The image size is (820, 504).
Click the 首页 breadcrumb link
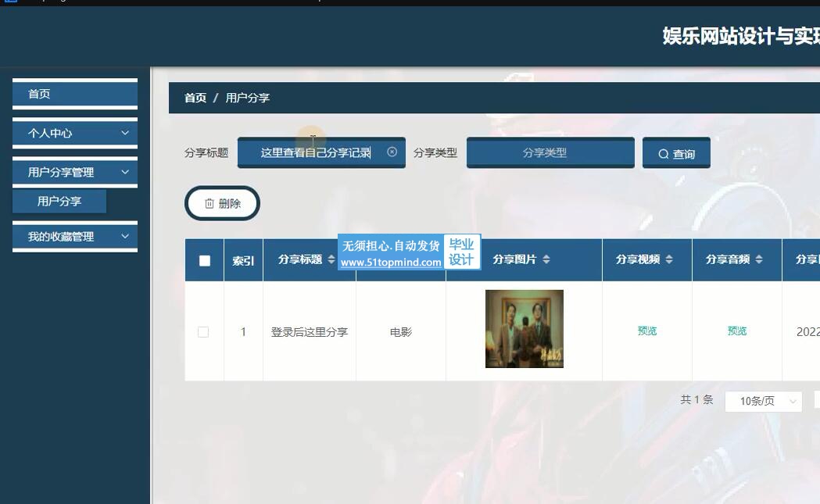click(x=195, y=98)
